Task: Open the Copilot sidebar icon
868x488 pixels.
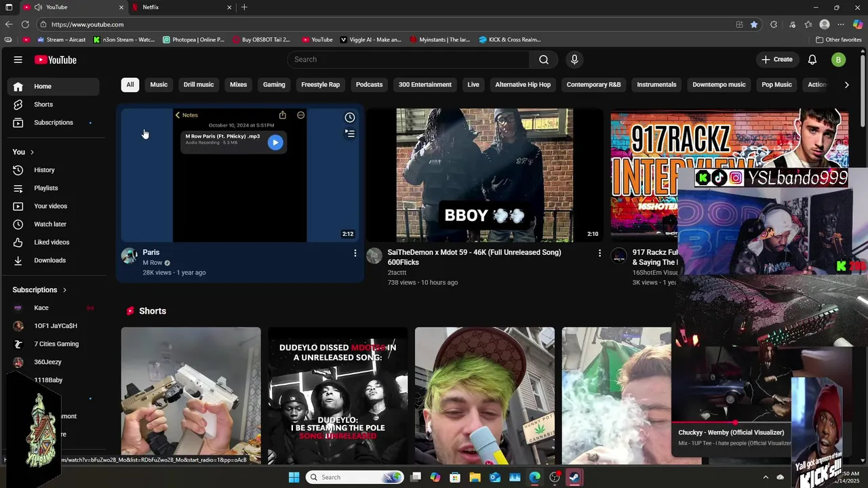Action: click(857, 24)
